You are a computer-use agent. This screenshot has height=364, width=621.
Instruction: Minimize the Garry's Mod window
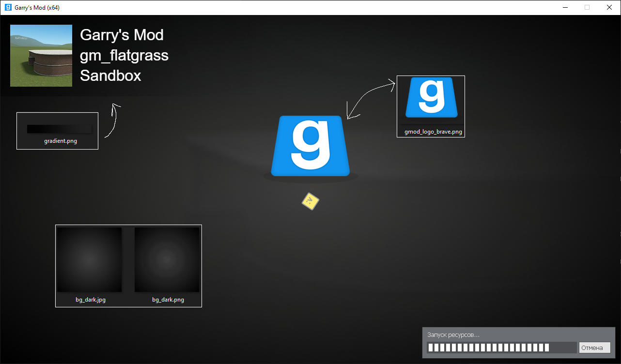point(565,8)
